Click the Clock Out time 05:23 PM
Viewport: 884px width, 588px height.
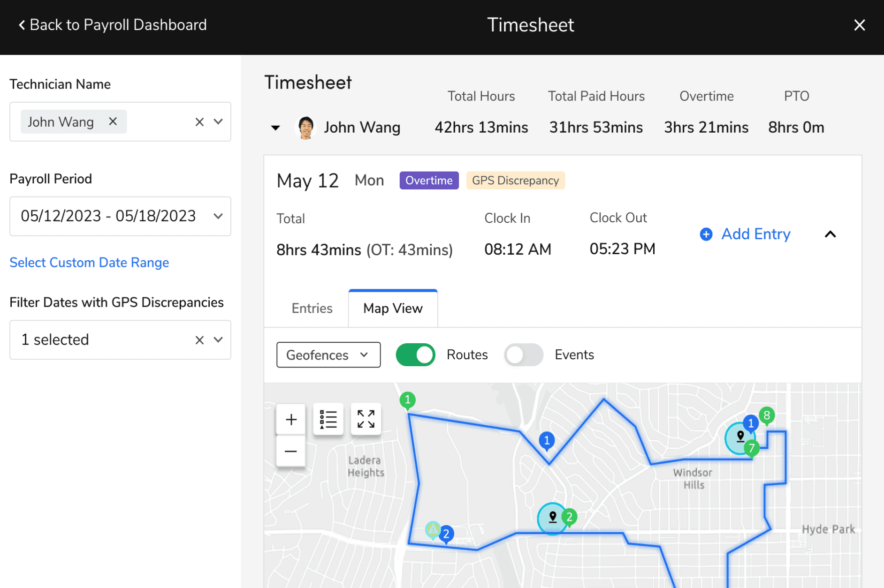[622, 249]
